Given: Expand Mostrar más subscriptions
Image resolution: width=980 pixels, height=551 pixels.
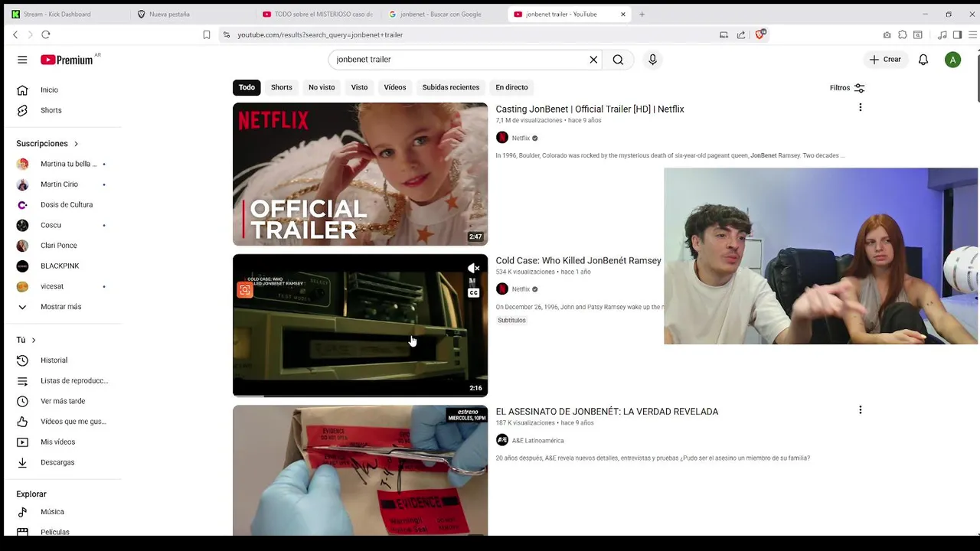Looking at the screenshot, I should coord(61,307).
